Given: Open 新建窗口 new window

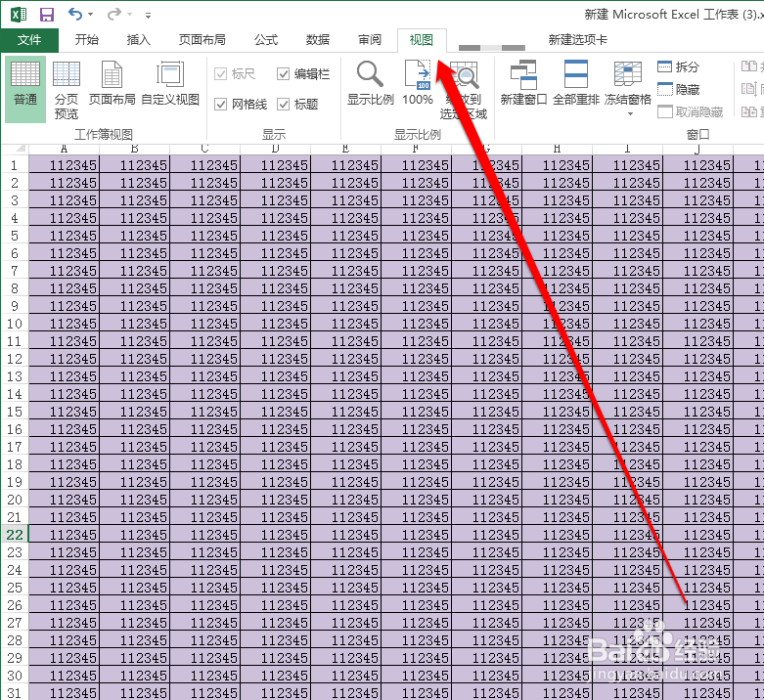Looking at the screenshot, I should tap(523, 84).
